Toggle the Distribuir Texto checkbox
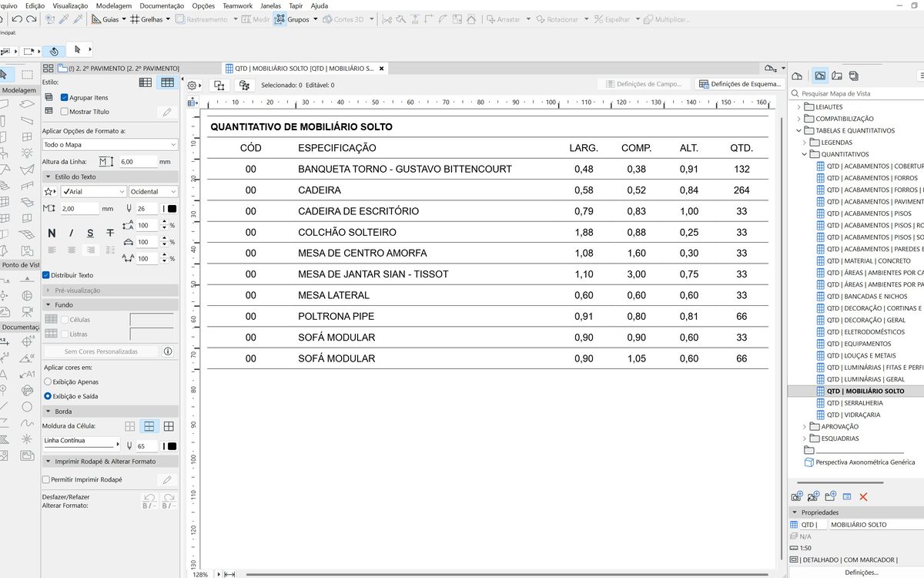Viewport: 924px width, 578px height. pyautogui.click(x=46, y=275)
